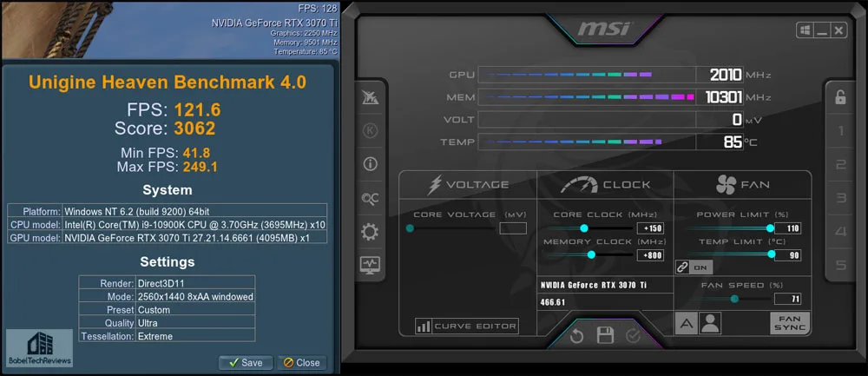Minimize the MSI Afterburner window
The image size is (868, 376).
click(x=822, y=30)
